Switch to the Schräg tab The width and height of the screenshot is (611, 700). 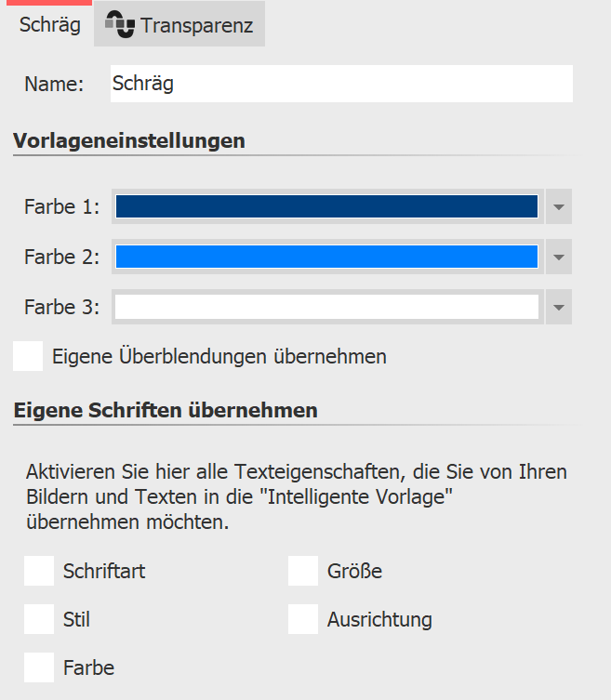click(x=49, y=25)
